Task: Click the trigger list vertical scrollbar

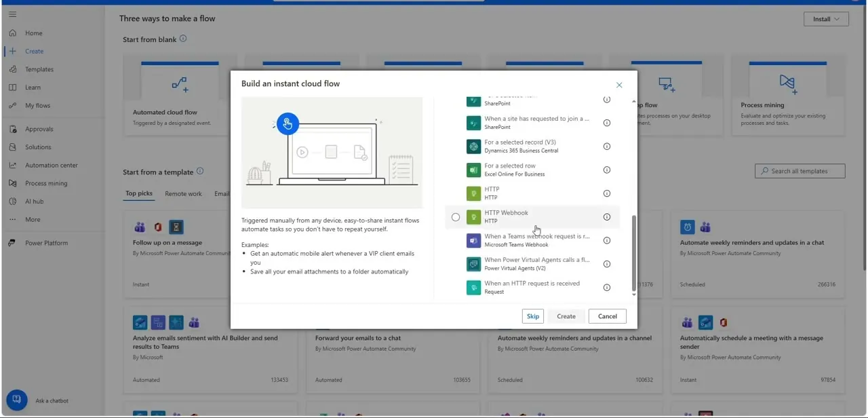Action: [634, 252]
